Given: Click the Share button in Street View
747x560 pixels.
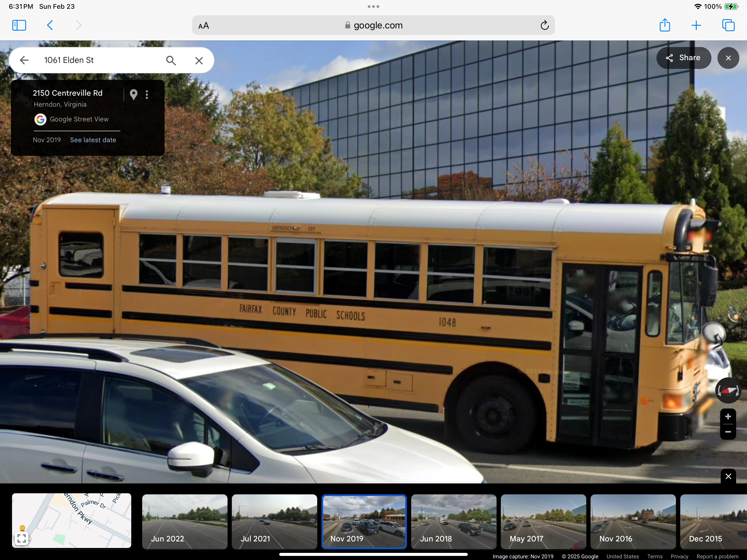Looking at the screenshot, I should [683, 58].
